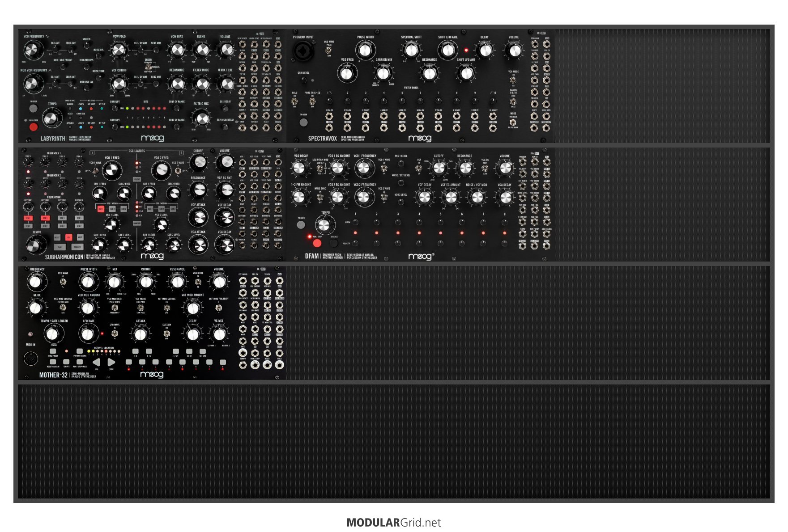Click the Mother-32 HOLD/REST button
The image size is (788, 532).
coord(53,351)
